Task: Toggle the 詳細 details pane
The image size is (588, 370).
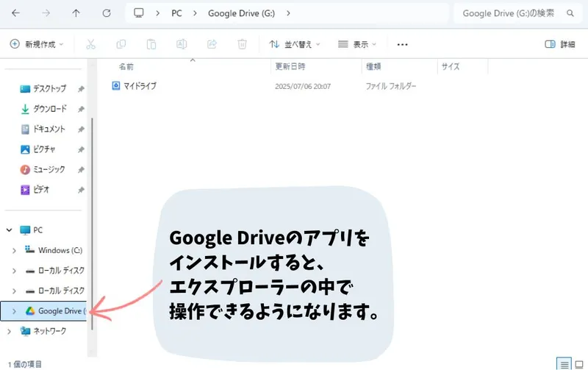Action: [x=560, y=44]
